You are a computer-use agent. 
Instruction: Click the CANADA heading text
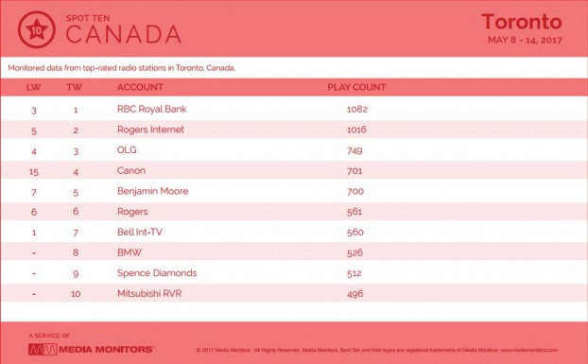pyautogui.click(x=124, y=34)
